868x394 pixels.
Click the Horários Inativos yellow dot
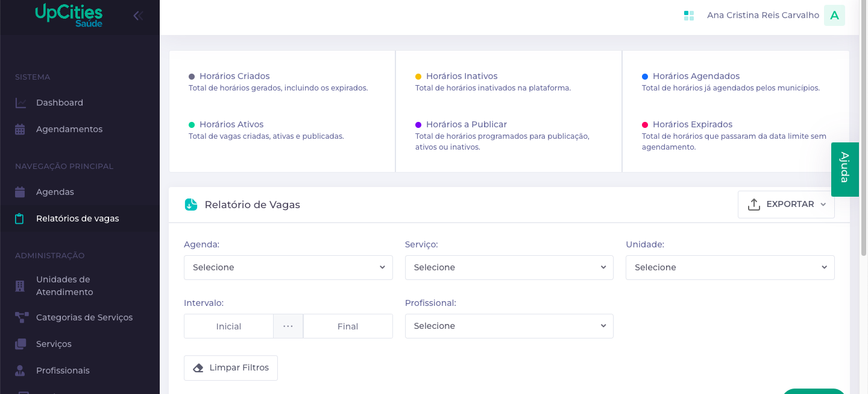418,77
